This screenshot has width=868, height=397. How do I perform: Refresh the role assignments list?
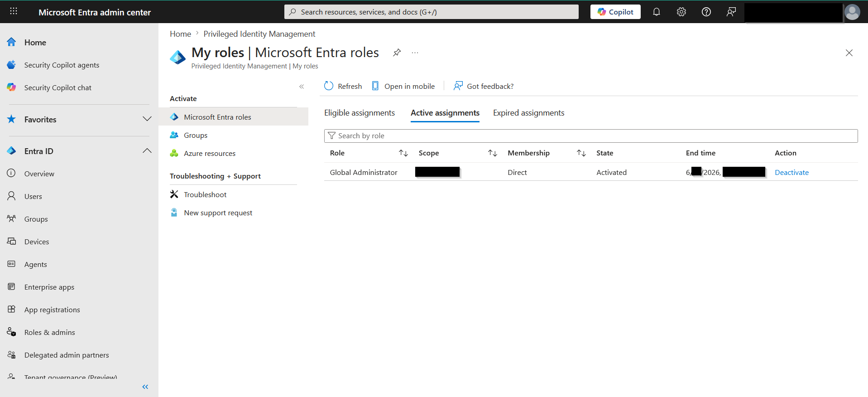tap(343, 86)
